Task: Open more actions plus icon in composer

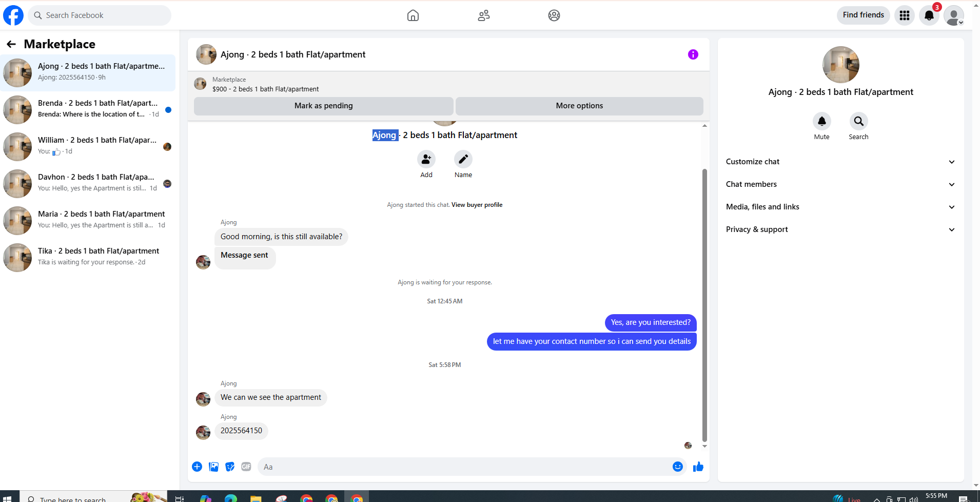Action: (197, 467)
